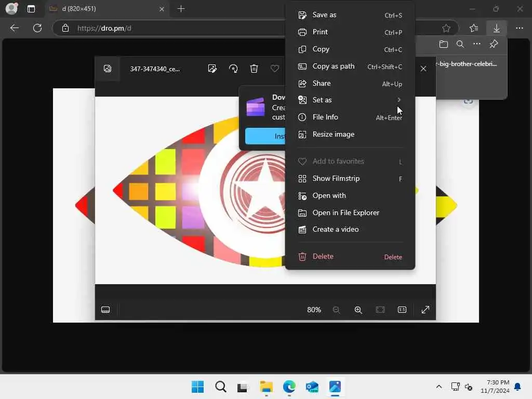The image size is (532, 399).
Task: Click the 347-3474340_ce... file name
Action: coord(155,69)
